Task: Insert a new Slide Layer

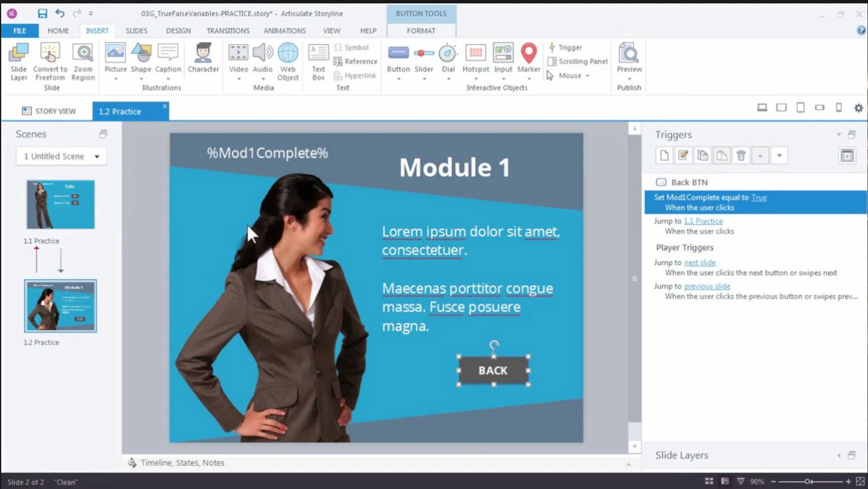Action: point(19,62)
